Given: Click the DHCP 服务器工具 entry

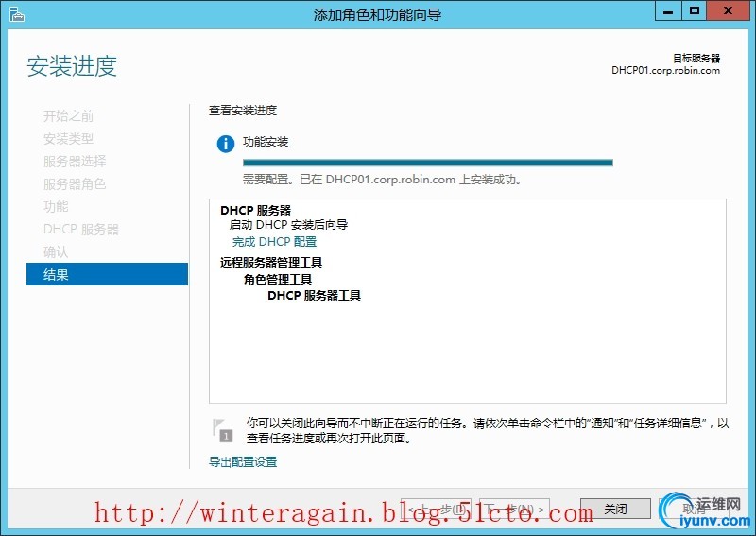Looking at the screenshot, I should 314,296.
